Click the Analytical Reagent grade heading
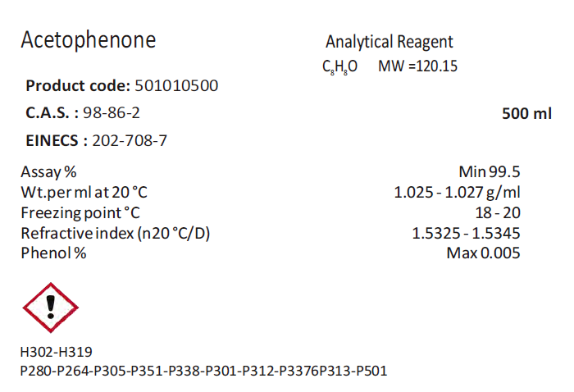The image size is (574, 392). (x=389, y=42)
